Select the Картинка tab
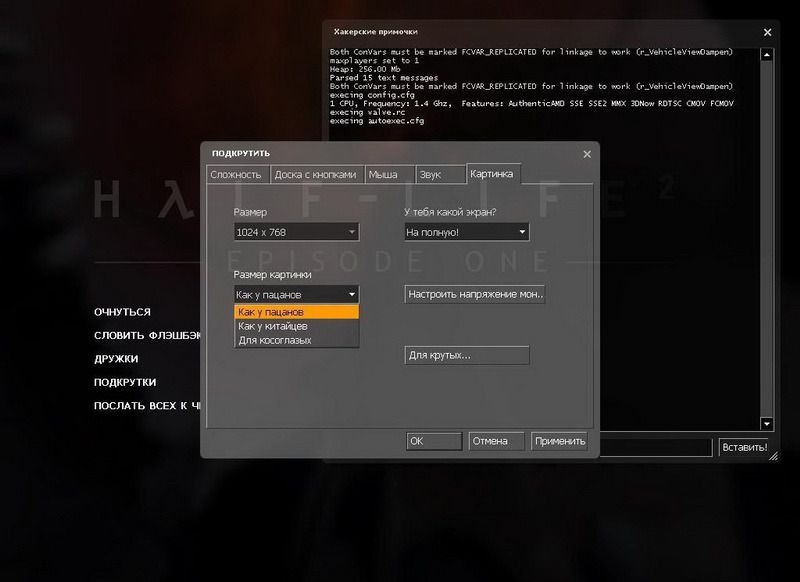This screenshot has width=800, height=582. pos(493,173)
